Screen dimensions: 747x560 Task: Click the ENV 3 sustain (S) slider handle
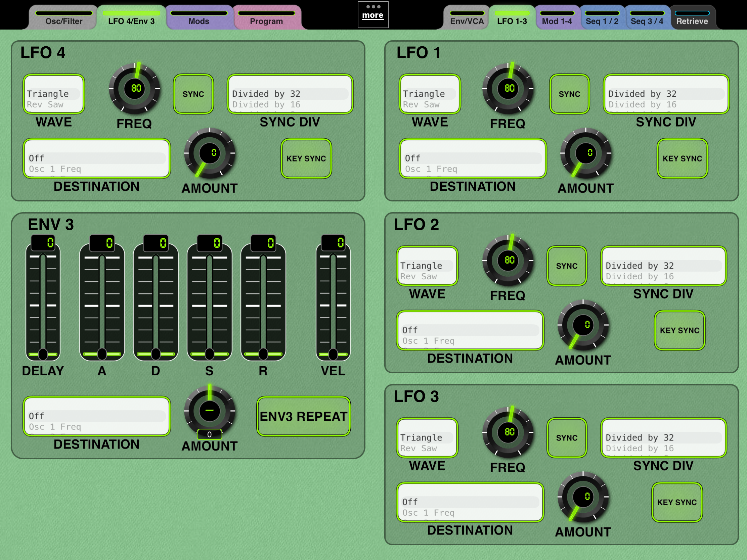click(209, 354)
